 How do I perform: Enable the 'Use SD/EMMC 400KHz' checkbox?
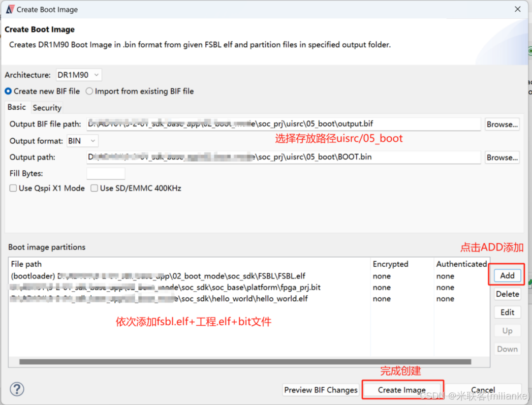[94, 188]
